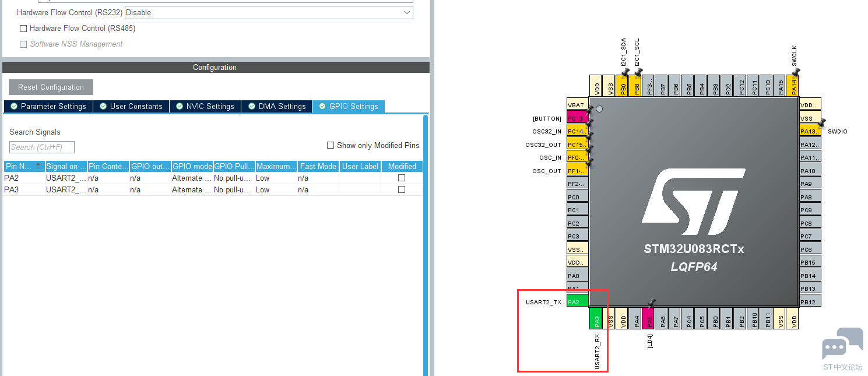
Task: Click PB10 pin on chip bottom
Action: pos(753,319)
